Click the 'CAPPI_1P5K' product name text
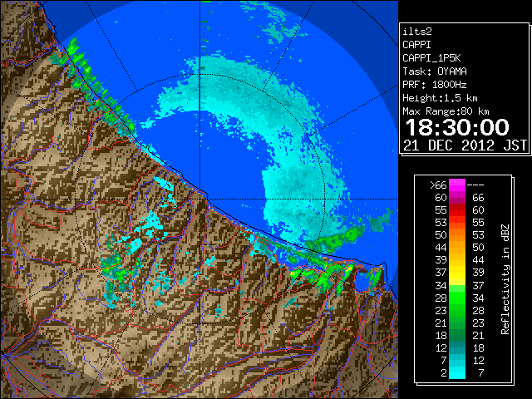The width and height of the screenshot is (532, 399). coord(431,58)
